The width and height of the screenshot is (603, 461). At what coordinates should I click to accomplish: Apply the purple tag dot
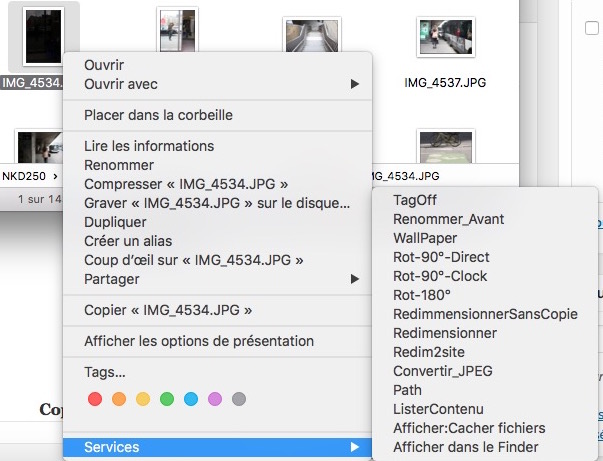pos(215,400)
